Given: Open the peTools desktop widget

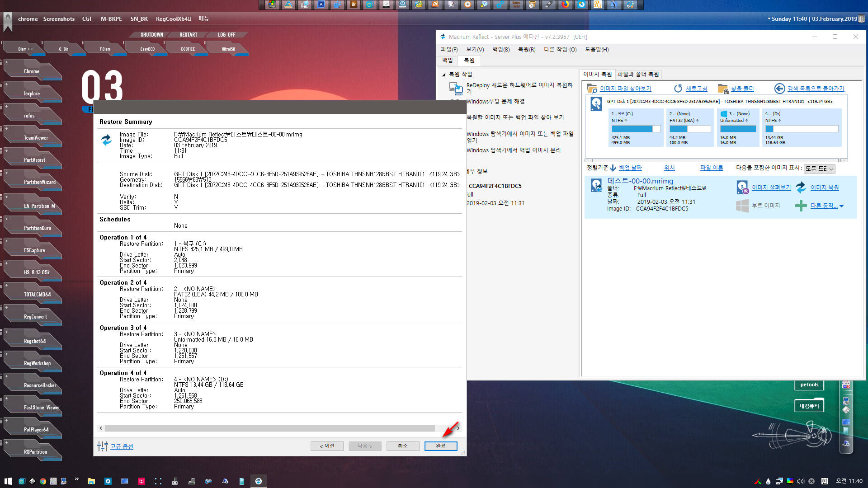Looking at the screenshot, I should [809, 385].
